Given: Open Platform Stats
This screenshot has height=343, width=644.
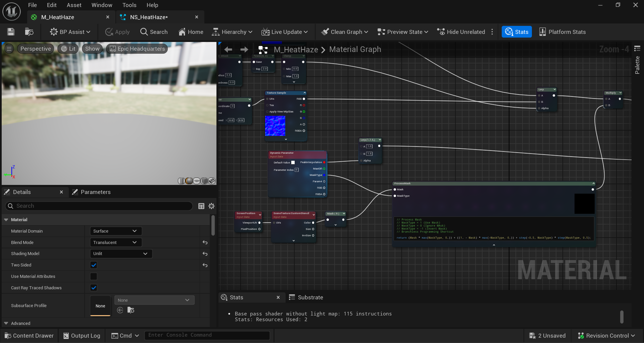Looking at the screenshot, I should (x=562, y=32).
